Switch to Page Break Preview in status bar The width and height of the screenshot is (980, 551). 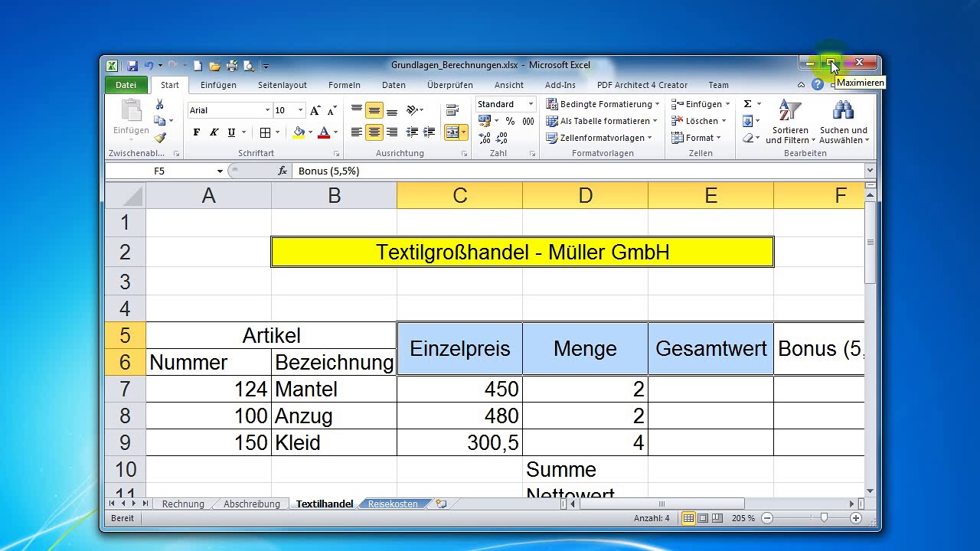717,518
